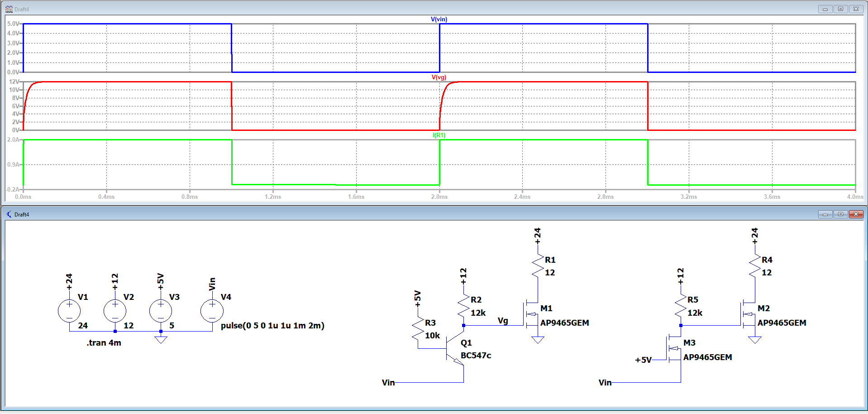Click the Vin net label at M3's source
The width and height of the screenshot is (868, 414).
pyautogui.click(x=605, y=383)
